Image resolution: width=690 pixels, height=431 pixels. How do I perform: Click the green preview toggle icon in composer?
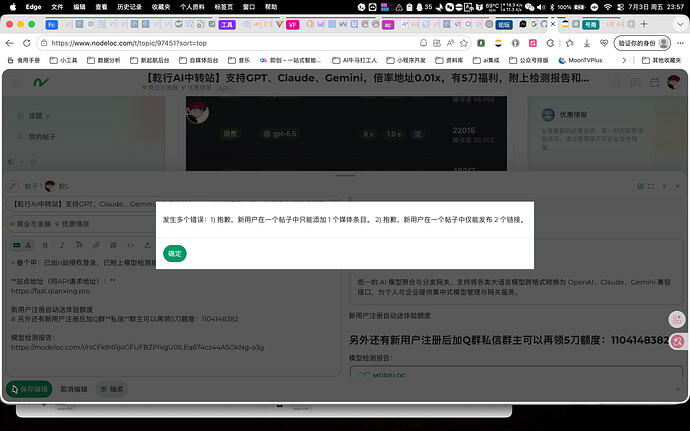tap(640, 187)
